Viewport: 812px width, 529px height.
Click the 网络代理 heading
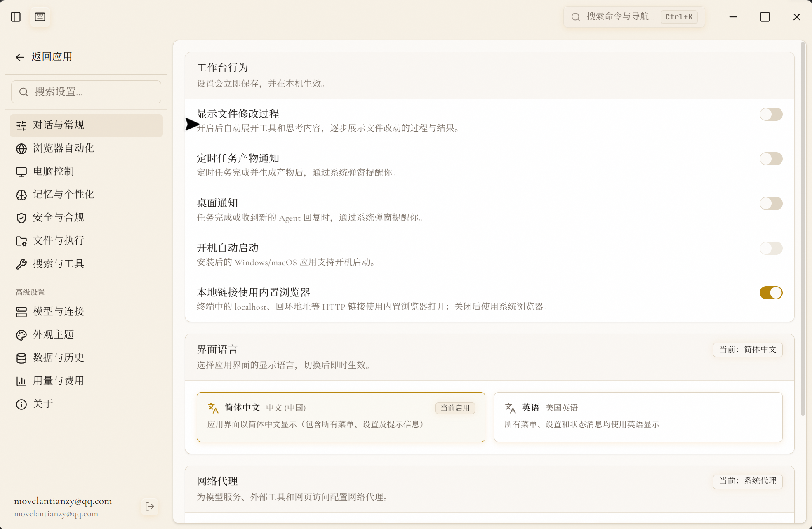(x=217, y=481)
